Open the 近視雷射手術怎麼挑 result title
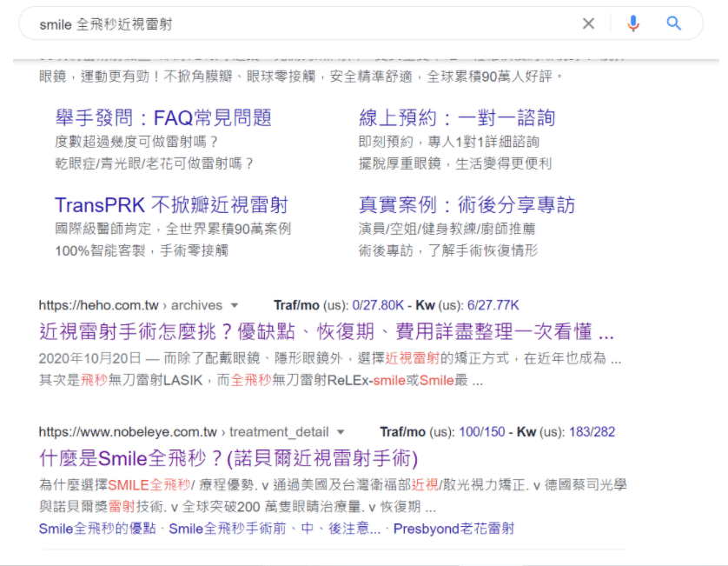The height and width of the screenshot is (566, 728). (327, 332)
